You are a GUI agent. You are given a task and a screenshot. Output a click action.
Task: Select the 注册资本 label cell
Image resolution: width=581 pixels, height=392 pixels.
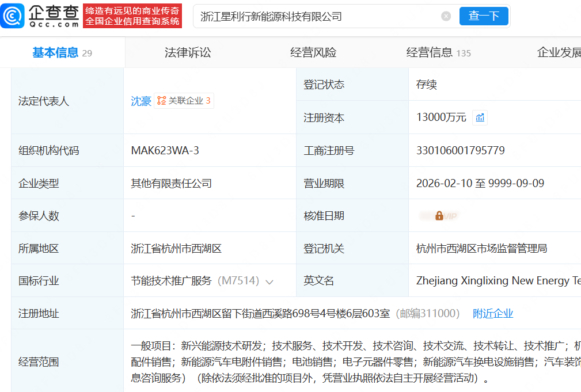coord(352,117)
